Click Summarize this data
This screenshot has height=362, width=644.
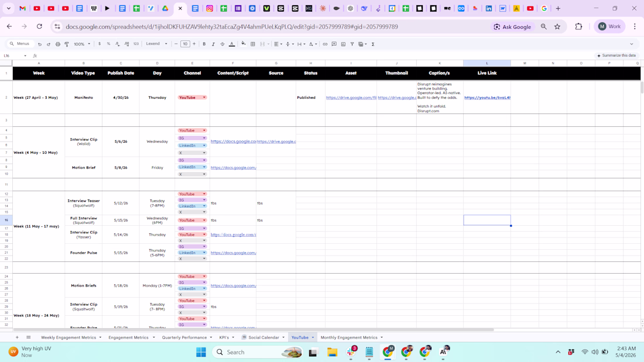point(616,56)
